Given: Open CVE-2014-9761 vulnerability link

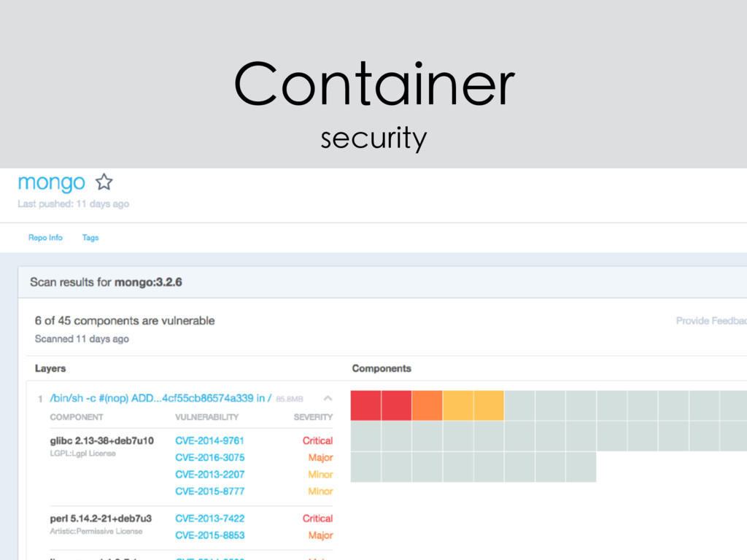Looking at the screenshot, I should [209, 440].
